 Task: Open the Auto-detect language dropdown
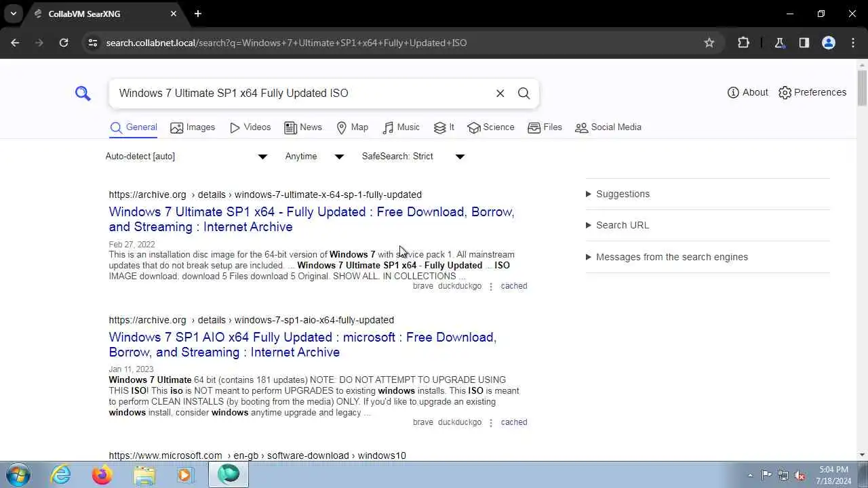[186, 157]
